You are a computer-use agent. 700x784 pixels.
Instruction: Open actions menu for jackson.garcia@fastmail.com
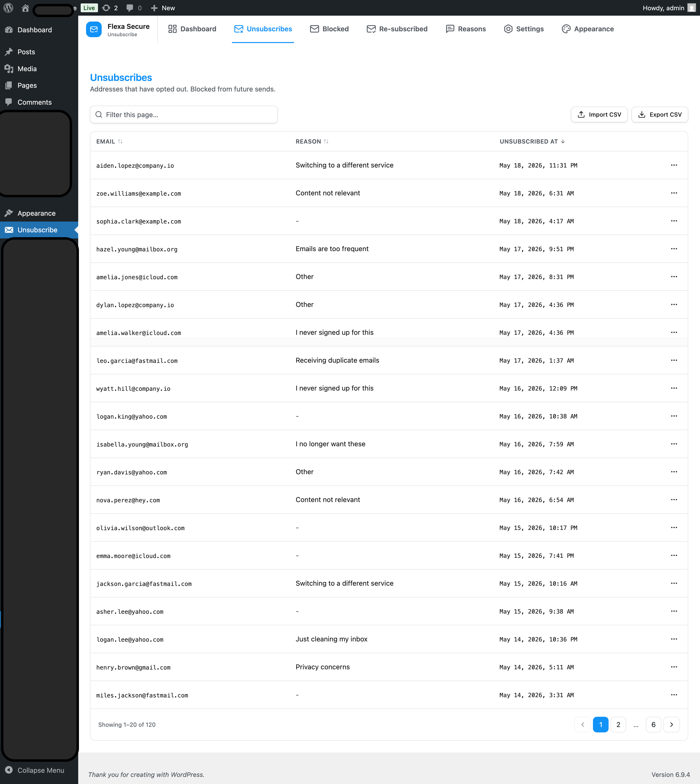tap(674, 583)
